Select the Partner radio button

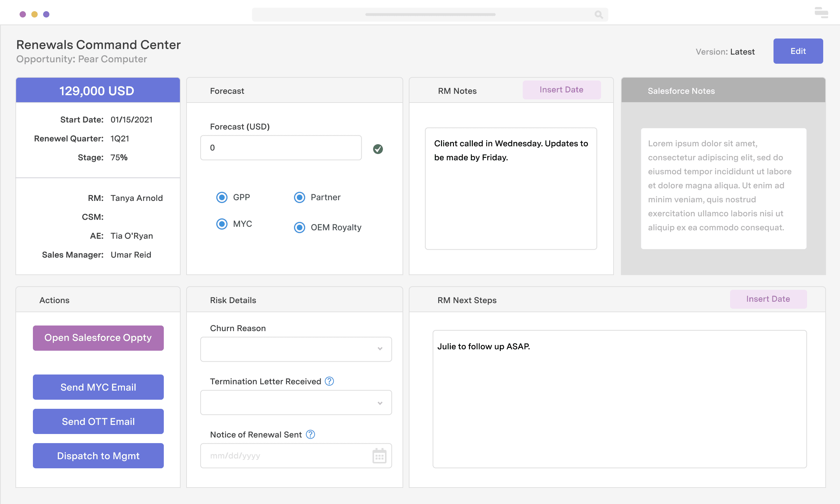click(x=299, y=197)
